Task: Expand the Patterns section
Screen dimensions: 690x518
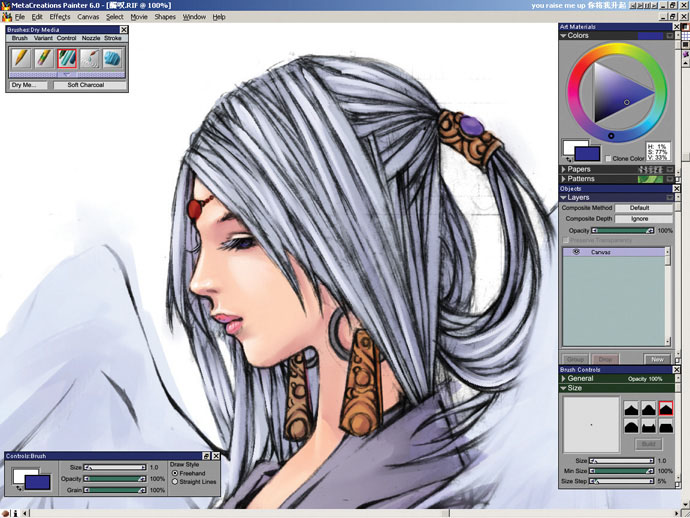Action: click(x=563, y=179)
